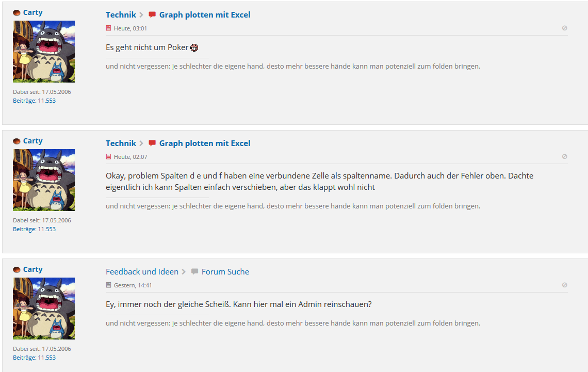Click the red thread icon in first post
This screenshot has width=588, height=372.
(x=152, y=14)
